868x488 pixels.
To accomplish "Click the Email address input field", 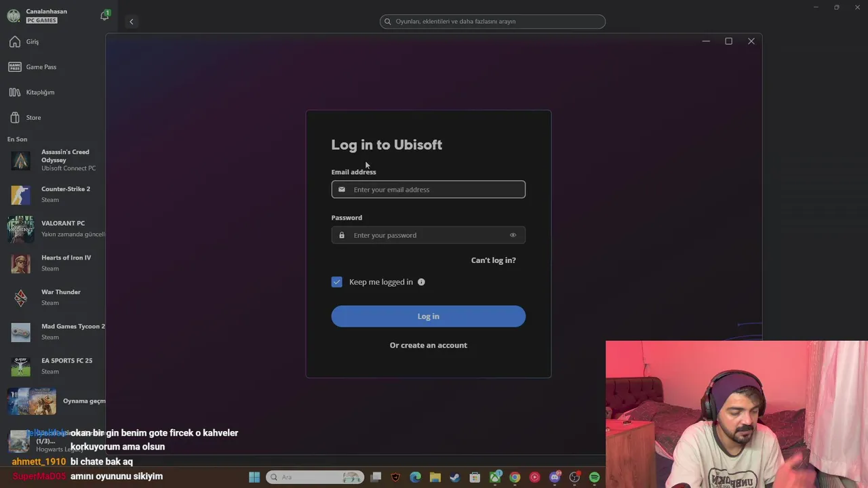I will (x=428, y=190).
